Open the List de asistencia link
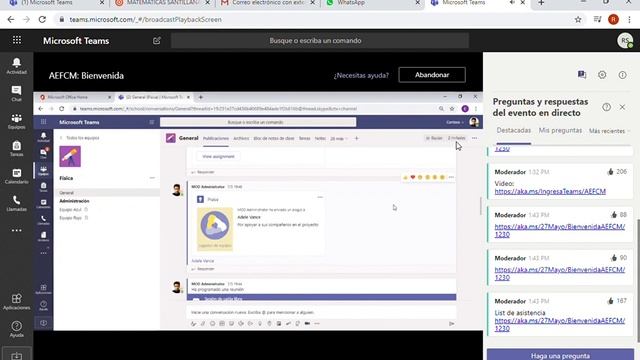Image resolution: width=640 pixels, height=360 pixels. click(x=559, y=324)
